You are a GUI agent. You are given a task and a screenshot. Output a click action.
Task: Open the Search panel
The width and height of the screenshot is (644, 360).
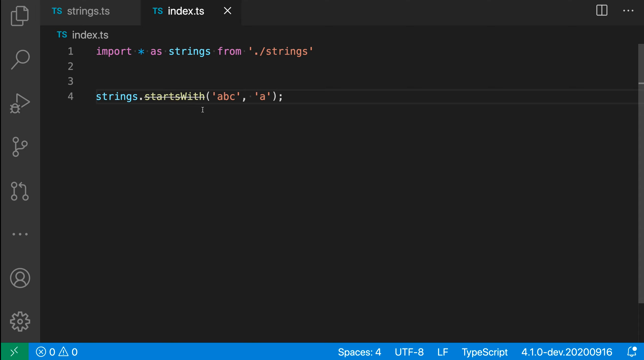[20, 59]
